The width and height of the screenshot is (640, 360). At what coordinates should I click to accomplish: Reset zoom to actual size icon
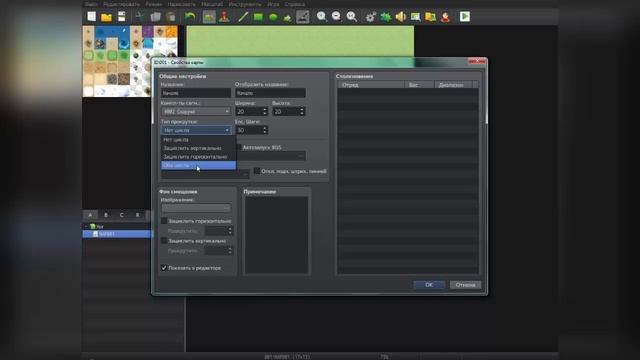click(x=351, y=17)
